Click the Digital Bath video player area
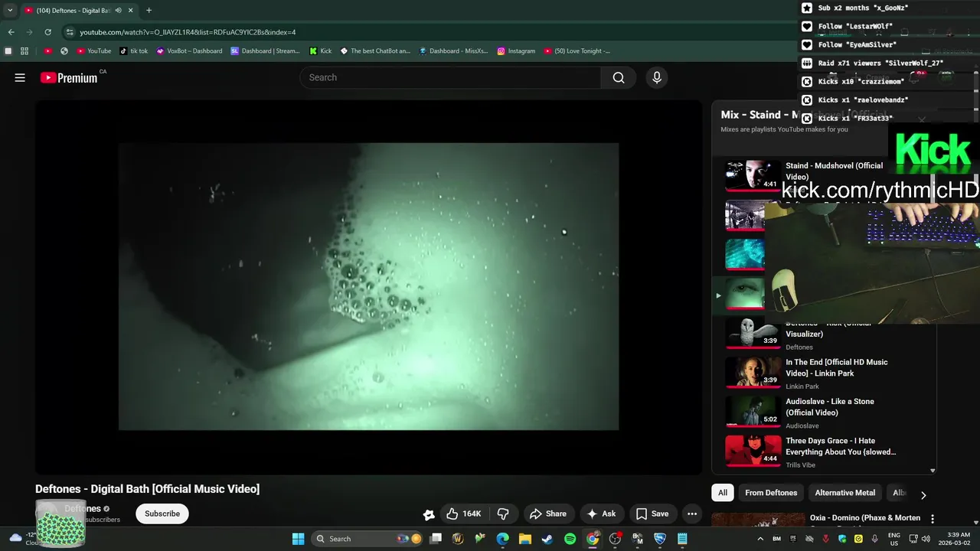980x551 pixels. (368, 287)
